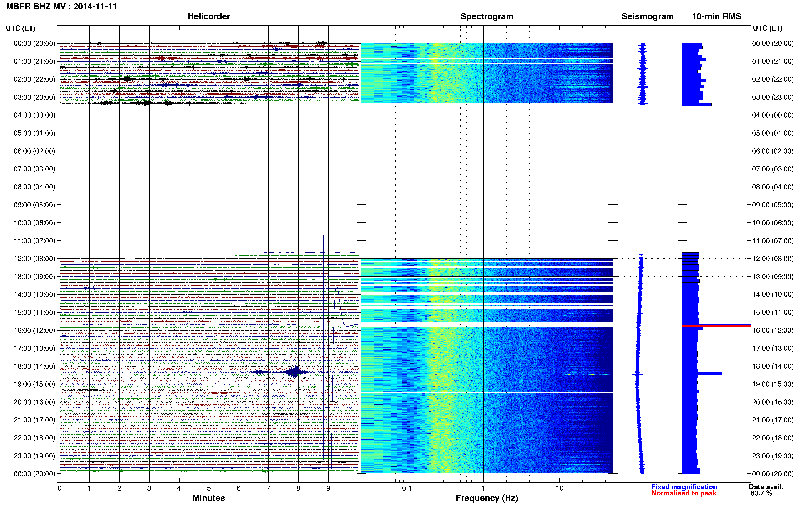Select the Spectrogram panel heading

[x=487, y=16]
